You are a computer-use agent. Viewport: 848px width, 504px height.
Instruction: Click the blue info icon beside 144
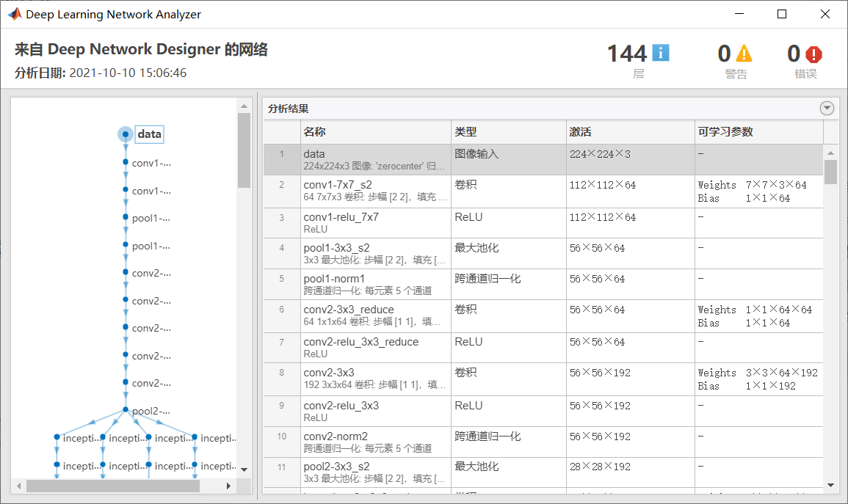[660, 53]
